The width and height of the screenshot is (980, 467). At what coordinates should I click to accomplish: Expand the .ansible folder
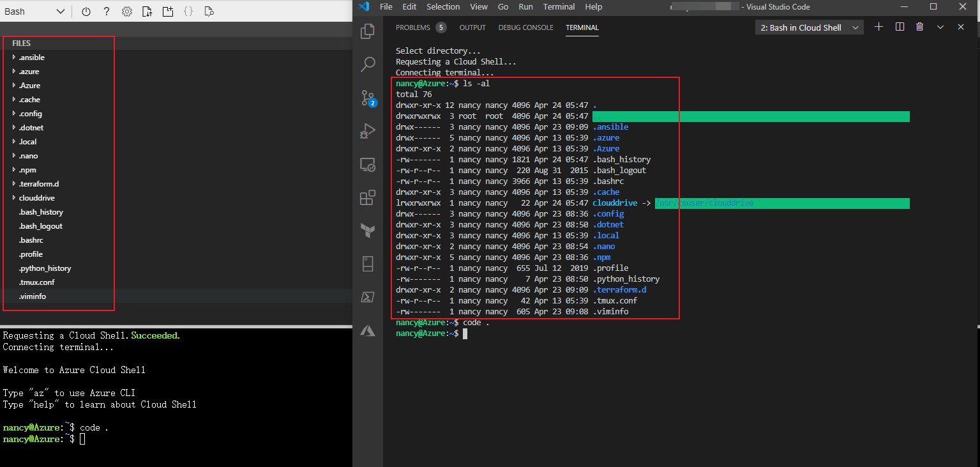[31, 57]
